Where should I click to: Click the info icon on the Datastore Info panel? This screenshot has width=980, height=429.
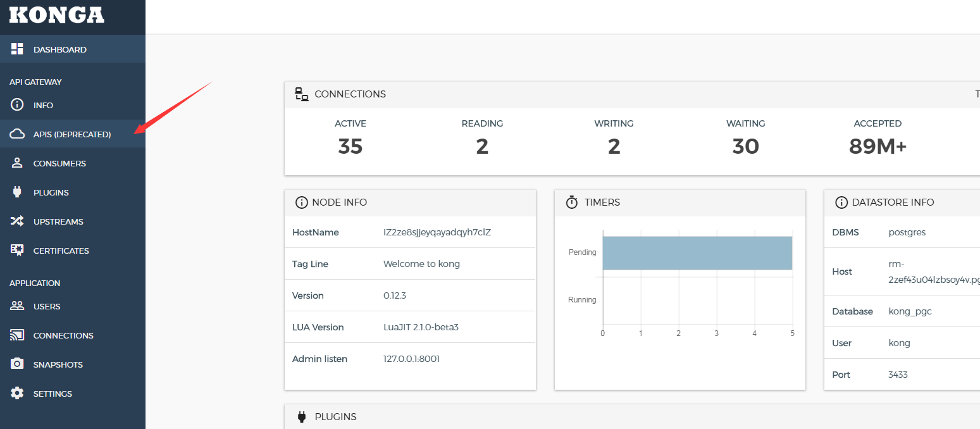click(841, 202)
